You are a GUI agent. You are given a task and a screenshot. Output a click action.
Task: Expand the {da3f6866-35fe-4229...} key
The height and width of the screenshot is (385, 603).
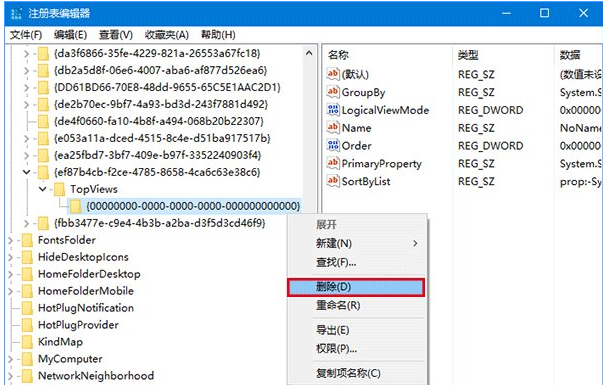[x=27, y=54]
